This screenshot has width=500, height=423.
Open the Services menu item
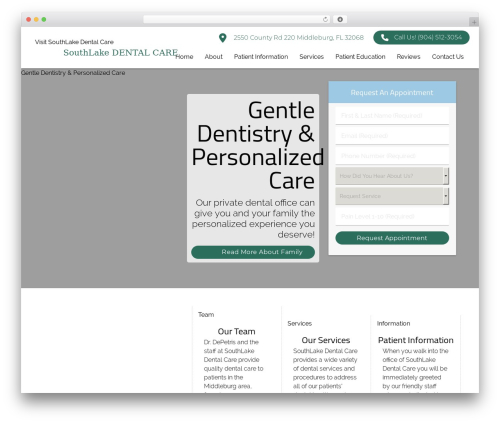311,57
